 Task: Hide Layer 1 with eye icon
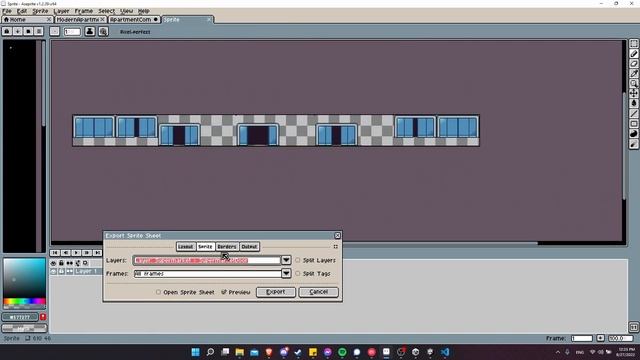(53, 271)
